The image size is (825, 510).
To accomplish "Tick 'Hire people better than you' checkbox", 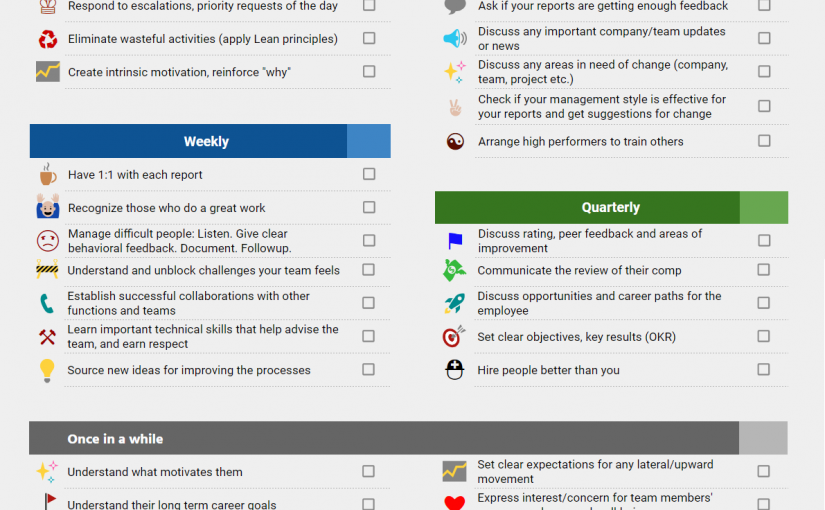I will point(764,370).
